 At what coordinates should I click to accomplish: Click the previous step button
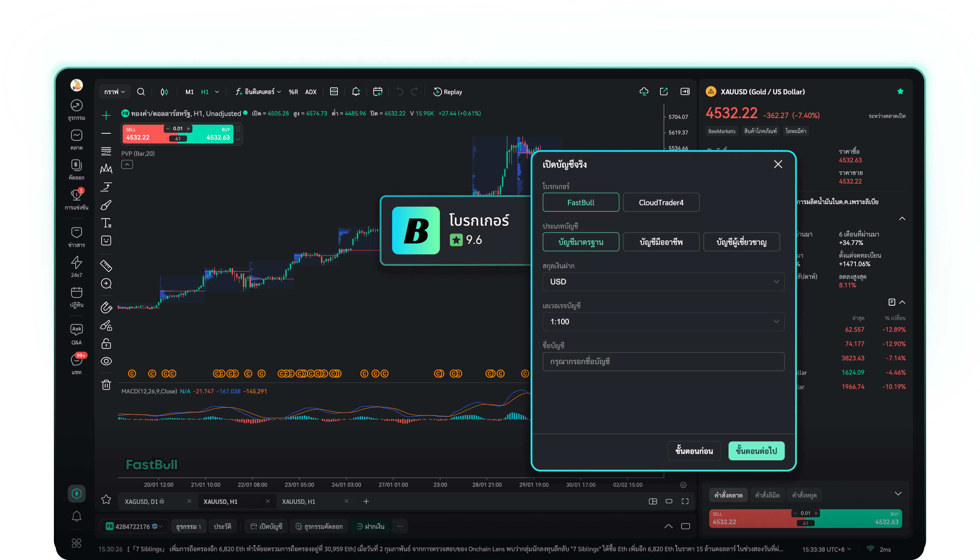[694, 451]
